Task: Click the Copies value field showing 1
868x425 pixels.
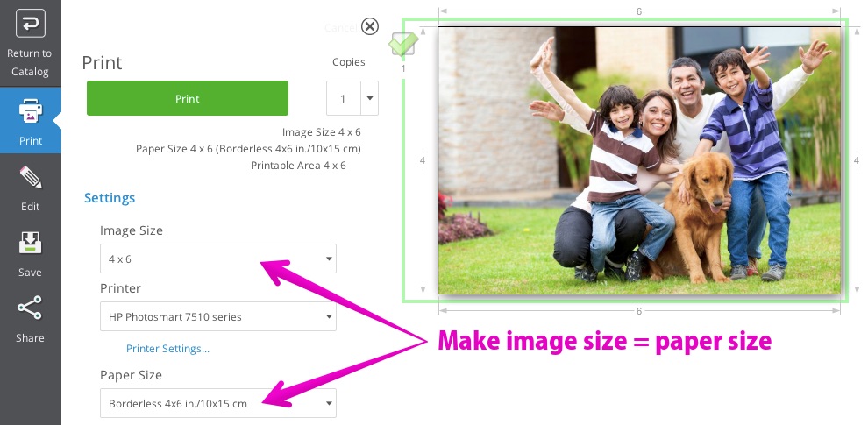Action: (343, 98)
